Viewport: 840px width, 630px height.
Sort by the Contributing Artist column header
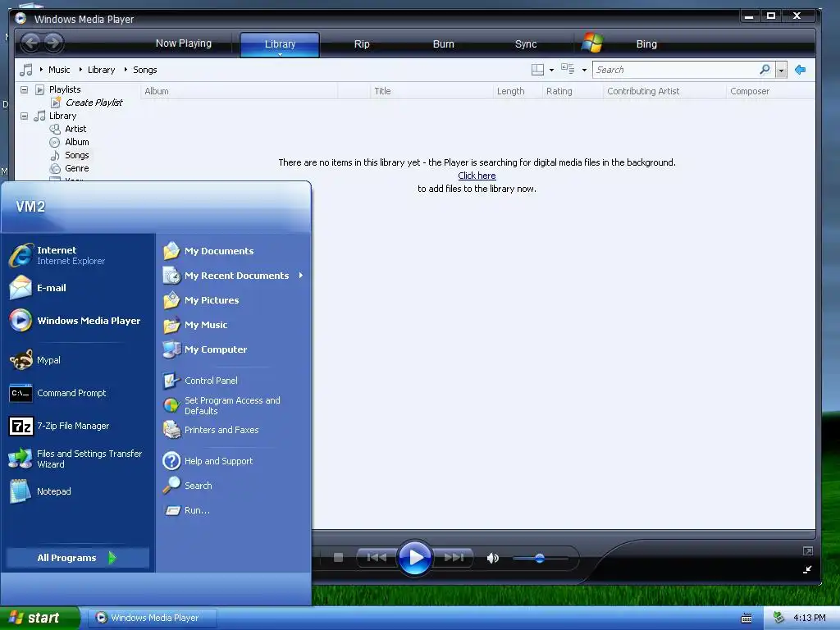tap(664, 91)
